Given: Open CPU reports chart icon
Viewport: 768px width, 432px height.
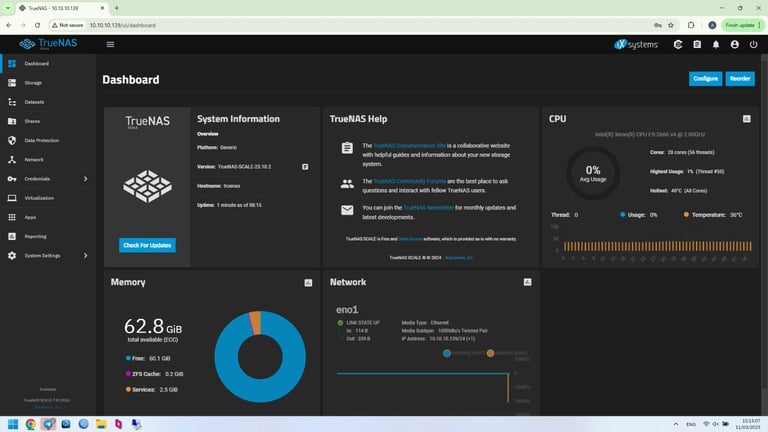Looking at the screenshot, I should coord(746,119).
